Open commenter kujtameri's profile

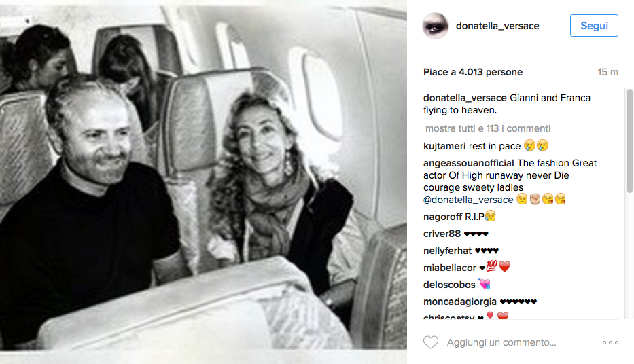(x=444, y=146)
